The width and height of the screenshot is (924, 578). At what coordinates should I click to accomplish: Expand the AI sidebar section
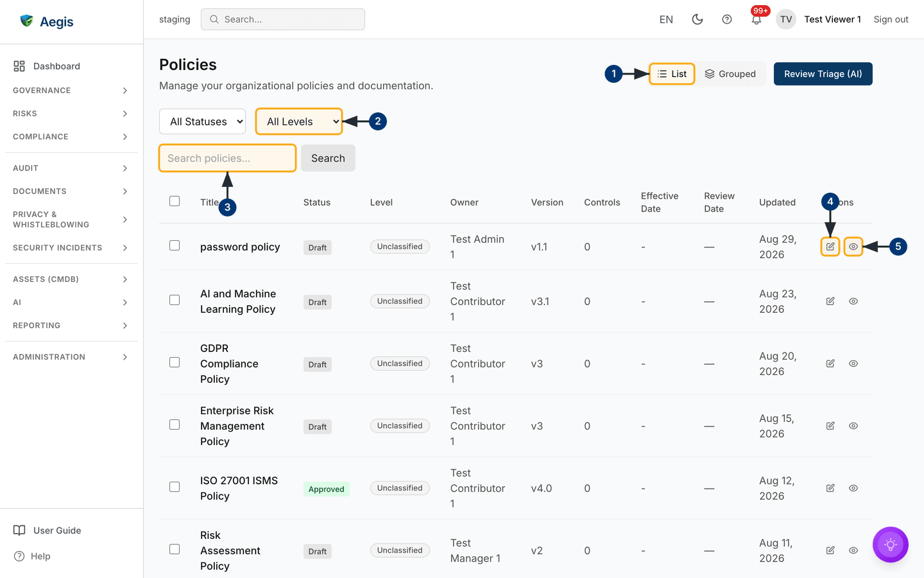click(x=71, y=302)
